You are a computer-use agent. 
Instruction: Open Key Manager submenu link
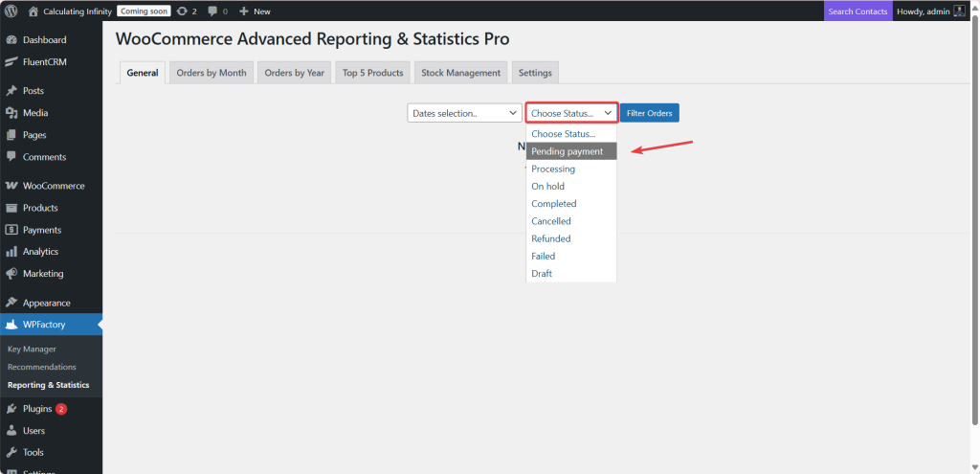coord(32,349)
